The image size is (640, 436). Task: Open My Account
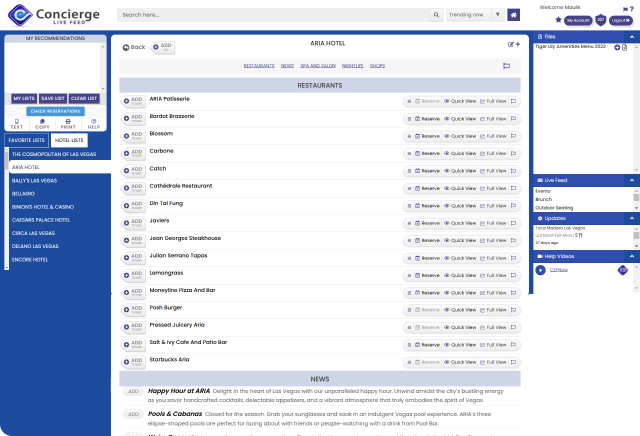pyautogui.click(x=578, y=20)
